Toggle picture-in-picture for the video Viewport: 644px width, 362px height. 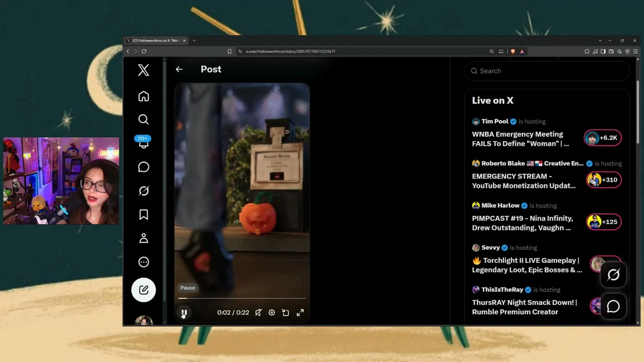click(x=285, y=313)
